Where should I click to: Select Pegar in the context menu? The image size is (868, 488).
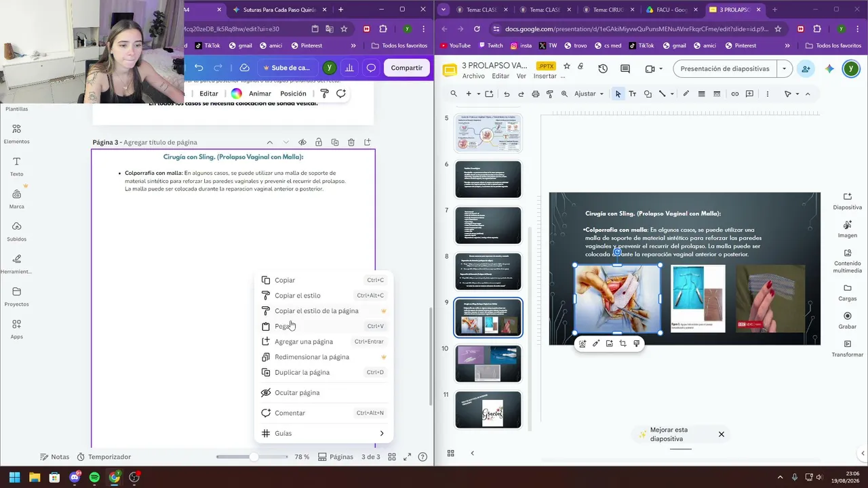pos(323,326)
